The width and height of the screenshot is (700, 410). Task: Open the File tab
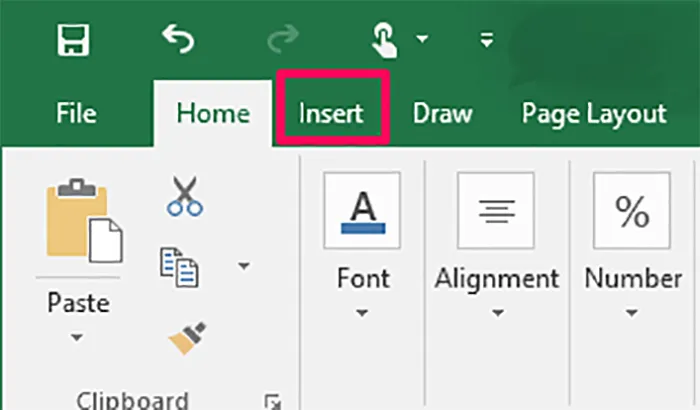pyautogui.click(x=76, y=113)
